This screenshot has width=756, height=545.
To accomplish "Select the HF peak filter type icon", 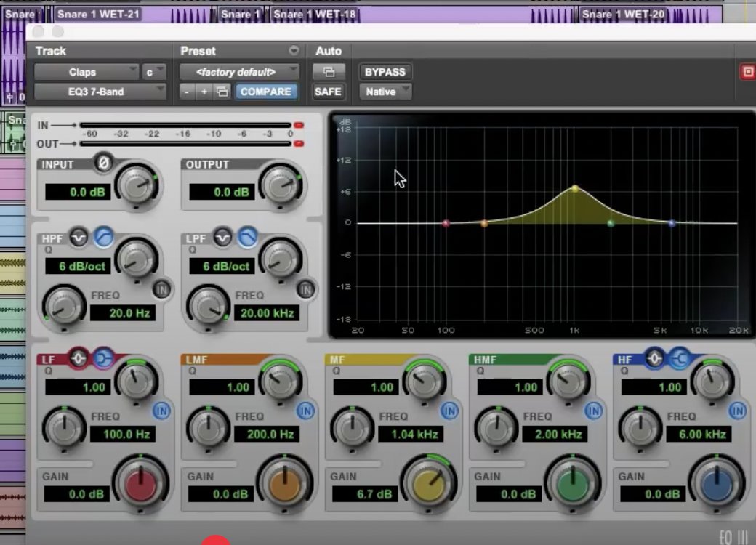I will click(x=654, y=358).
